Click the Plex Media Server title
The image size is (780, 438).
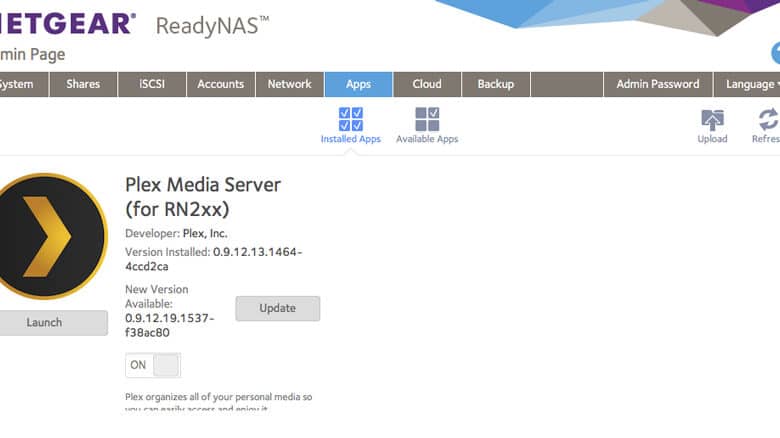pos(202,197)
